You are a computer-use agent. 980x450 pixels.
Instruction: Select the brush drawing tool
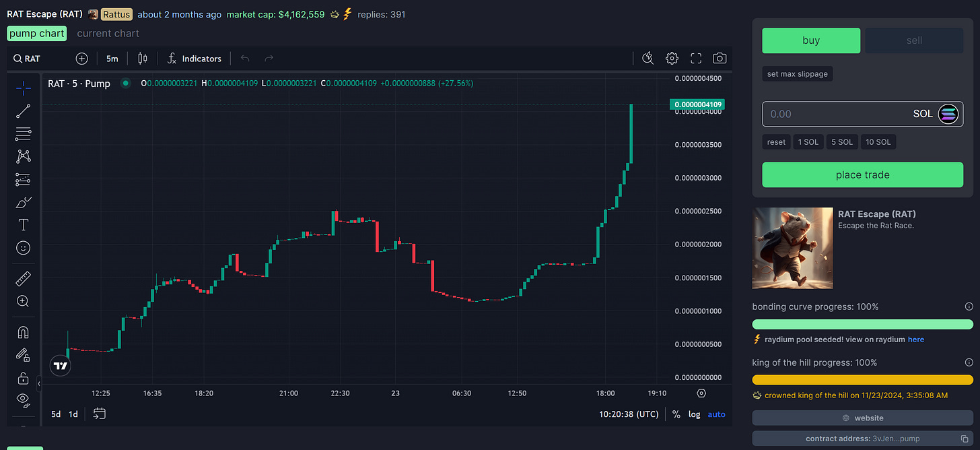[23, 202]
